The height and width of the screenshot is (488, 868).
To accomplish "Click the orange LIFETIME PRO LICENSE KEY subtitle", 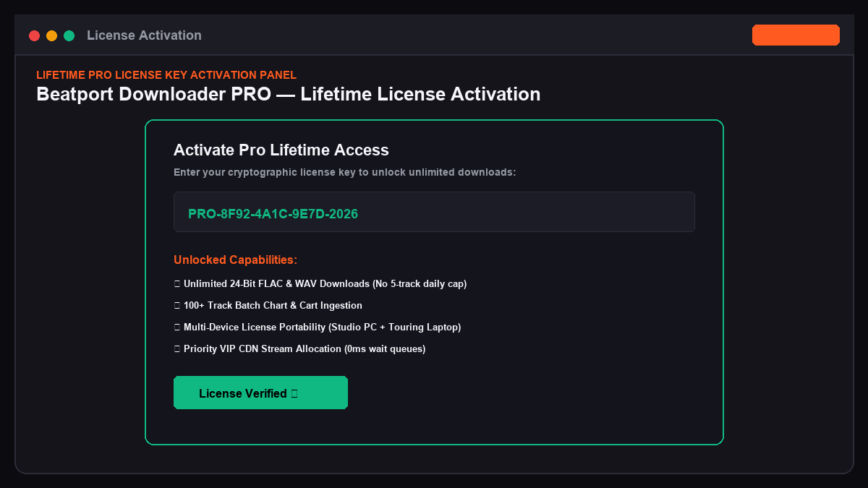I will pos(166,74).
